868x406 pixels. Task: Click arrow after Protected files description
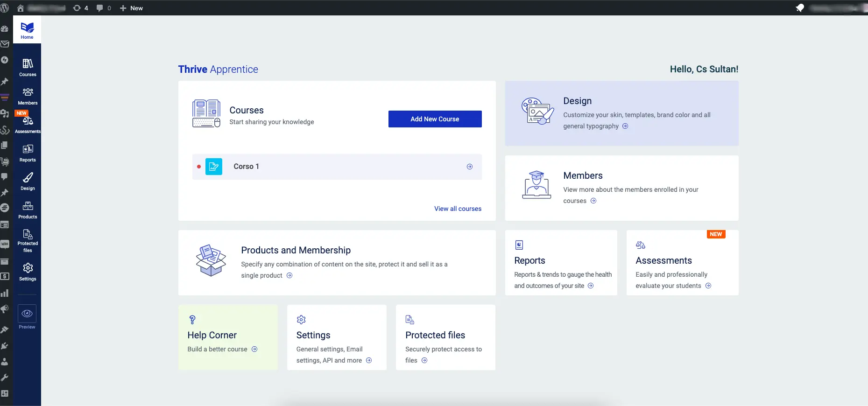424,360
